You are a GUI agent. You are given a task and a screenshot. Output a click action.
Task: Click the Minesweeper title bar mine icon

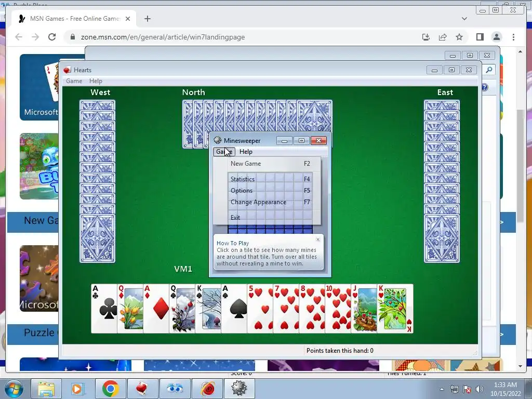point(218,140)
